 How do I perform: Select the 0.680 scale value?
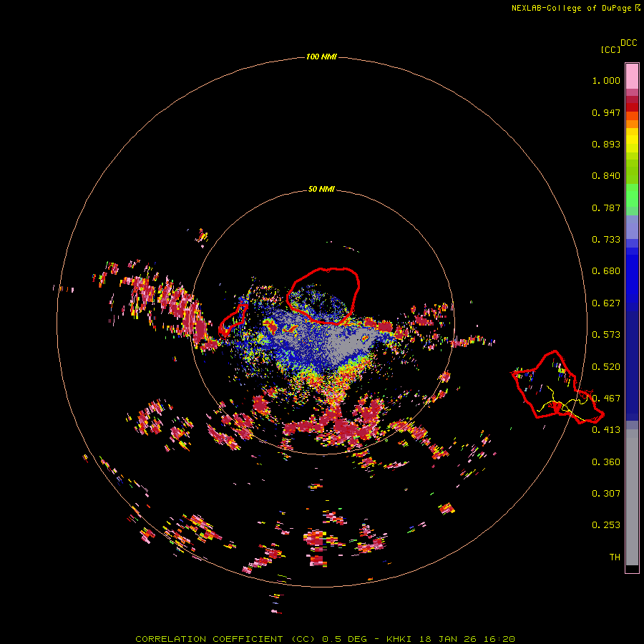click(x=606, y=271)
